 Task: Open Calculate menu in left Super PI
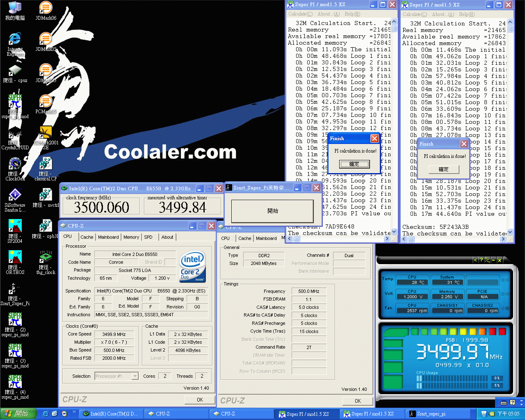300,14
